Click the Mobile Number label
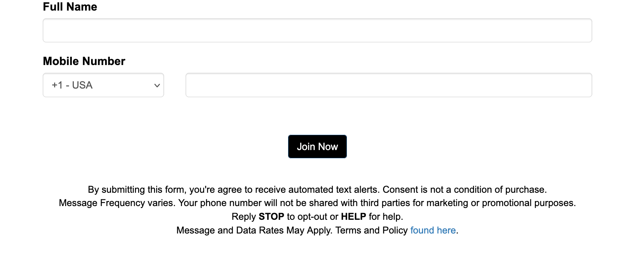 (x=84, y=61)
